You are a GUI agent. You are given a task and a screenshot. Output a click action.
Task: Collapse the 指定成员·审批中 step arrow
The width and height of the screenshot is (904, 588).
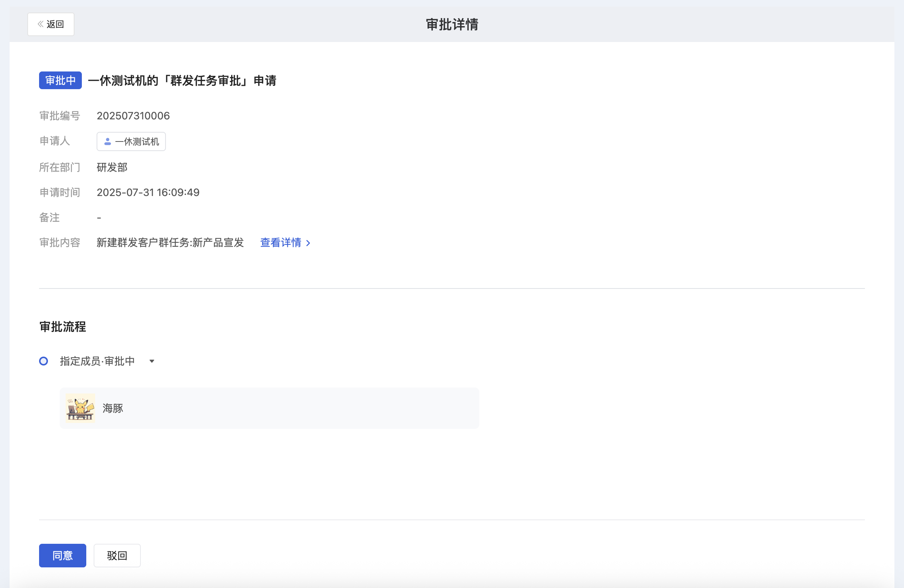coord(152,361)
